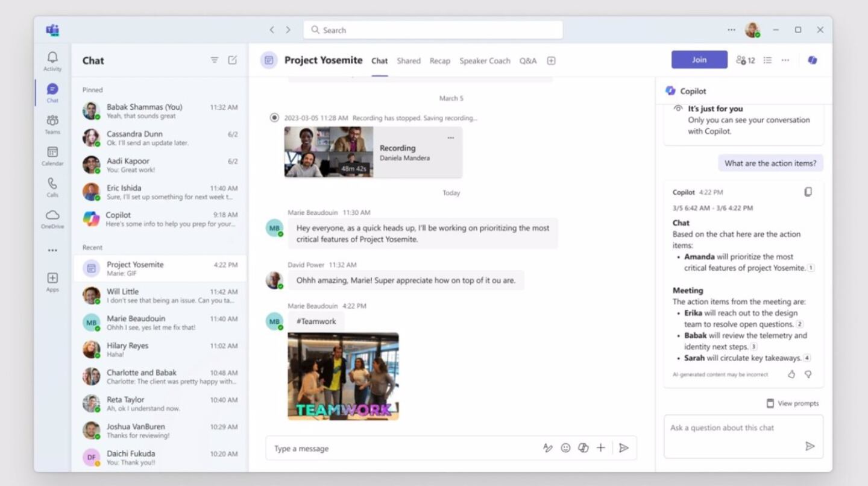
Task: Click the Microsoft Teams logo
Action: 52,30
